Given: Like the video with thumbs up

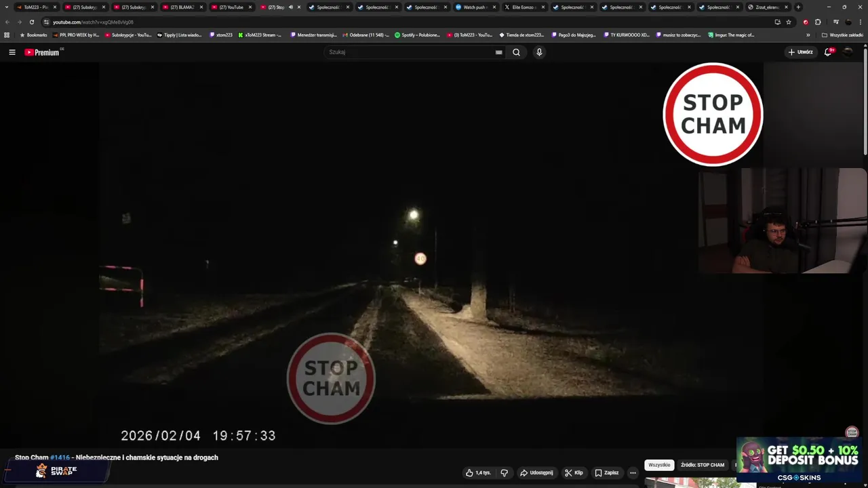Looking at the screenshot, I should pyautogui.click(x=478, y=472).
